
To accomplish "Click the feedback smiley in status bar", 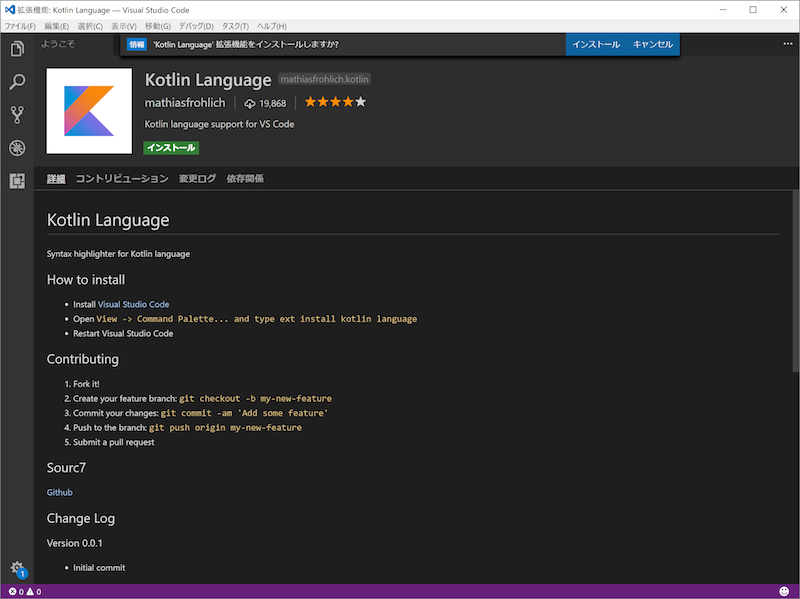I will click(784, 591).
